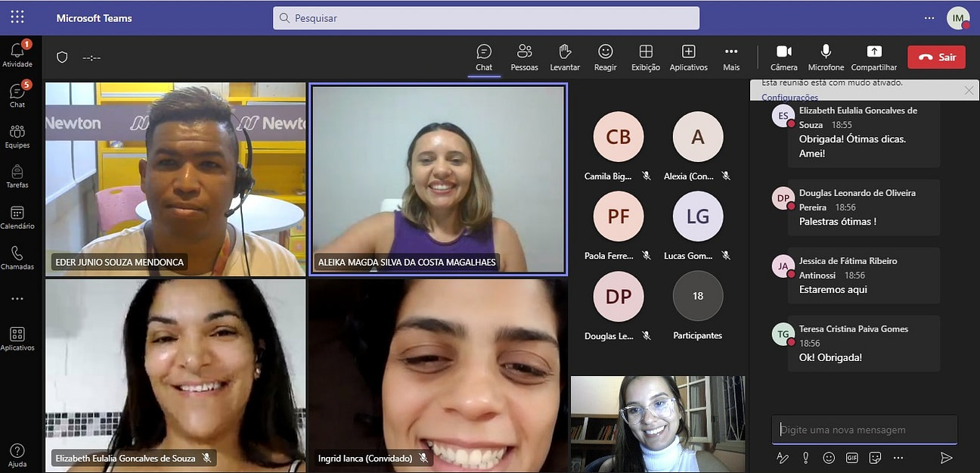Screen dimensions: 980x473
Task: Open the Atividade notifications in sidebar
Action: coord(17,53)
